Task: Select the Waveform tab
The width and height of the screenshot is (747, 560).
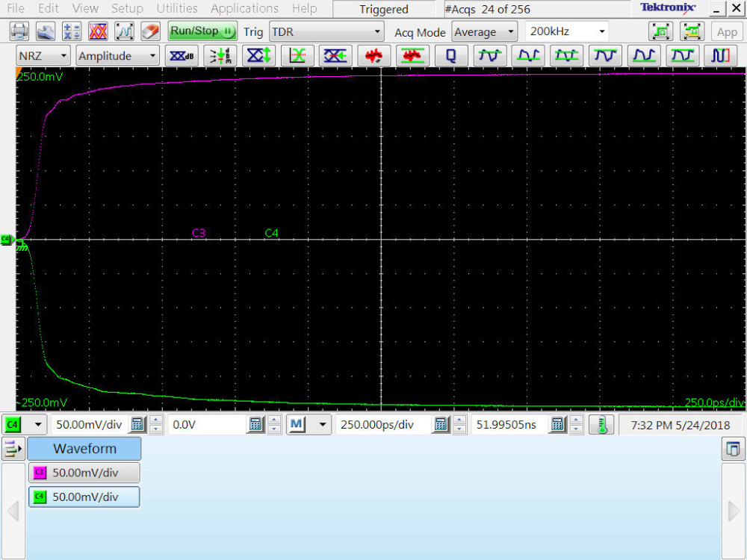Action: (x=84, y=449)
